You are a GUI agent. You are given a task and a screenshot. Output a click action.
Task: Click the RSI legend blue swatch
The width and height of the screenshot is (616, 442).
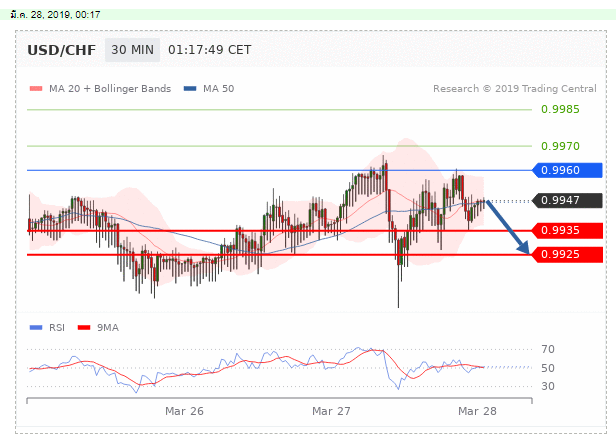[36, 328]
